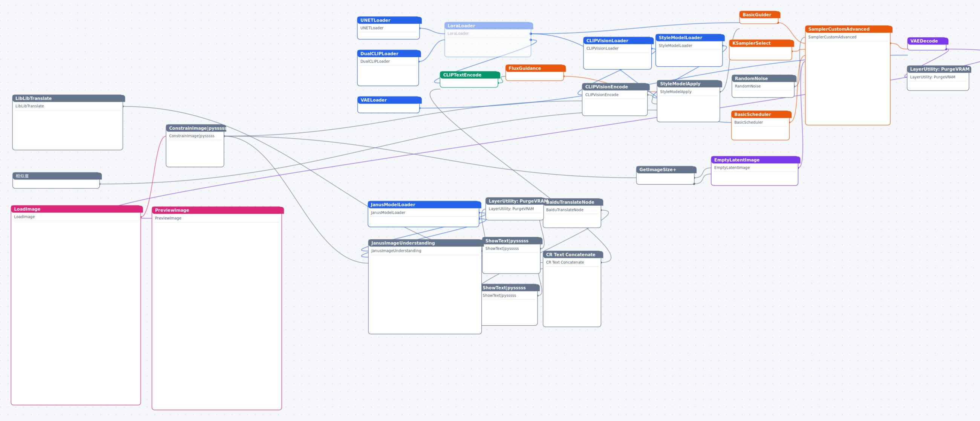The height and width of the screenshot is (421, 980).
Task: Click the StyleModelLoader node title
Action: (x=680, y=38)
